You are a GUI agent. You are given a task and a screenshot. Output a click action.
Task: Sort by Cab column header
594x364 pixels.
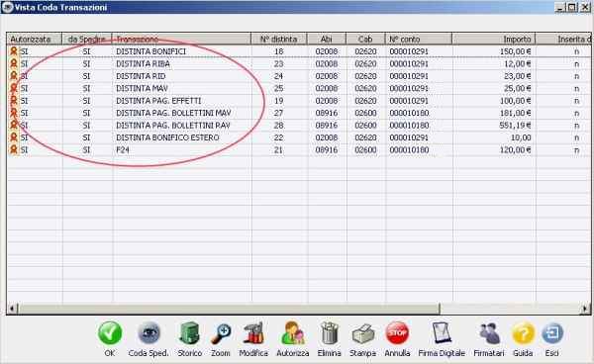pyautogui.click(x=365, y=39)
